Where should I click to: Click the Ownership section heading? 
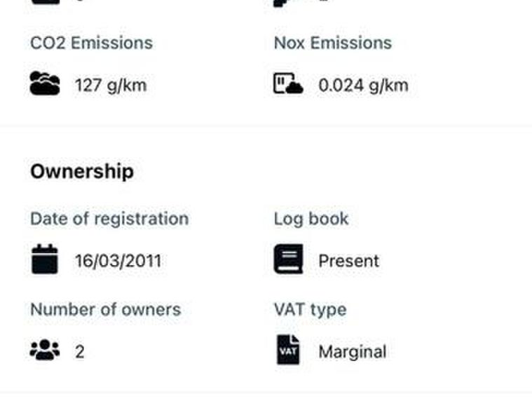tap(82, 172)
